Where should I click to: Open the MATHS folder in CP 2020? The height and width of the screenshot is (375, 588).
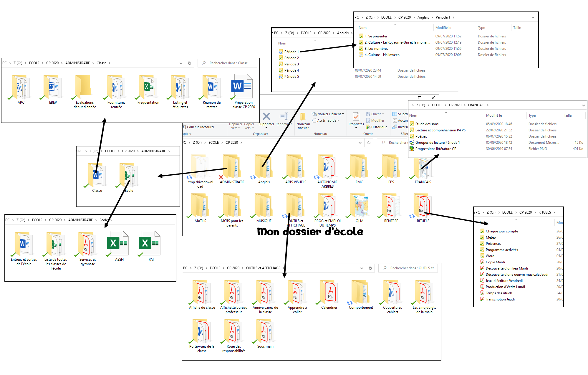click(x=200, y=205)
